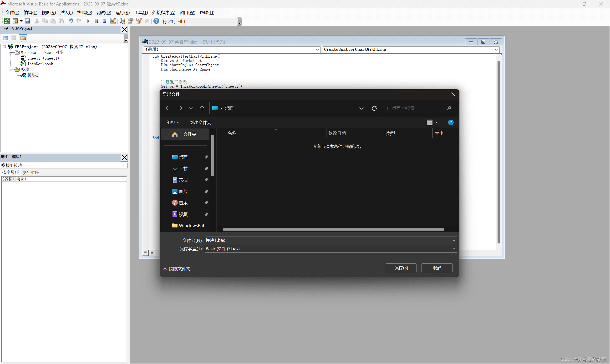The height and width of the screenshot is (364, 610).
Task: Refresh the 桌面 folder listing
Action: (374, 108)
